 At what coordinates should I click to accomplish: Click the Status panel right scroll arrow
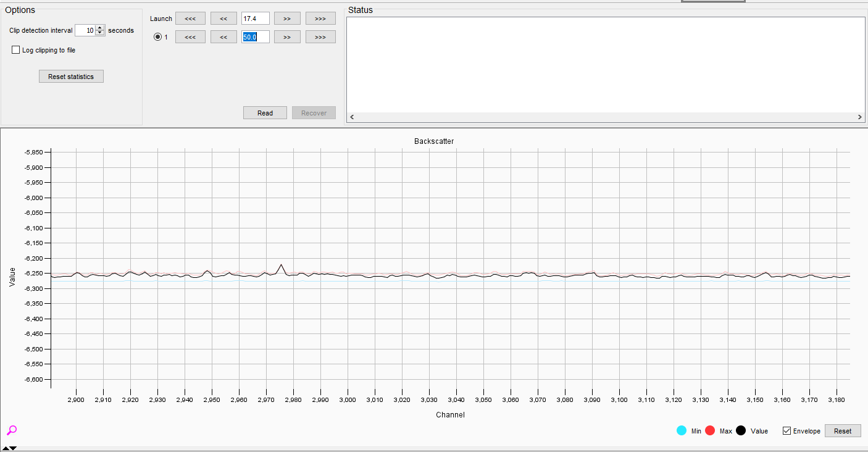[859, 116]
